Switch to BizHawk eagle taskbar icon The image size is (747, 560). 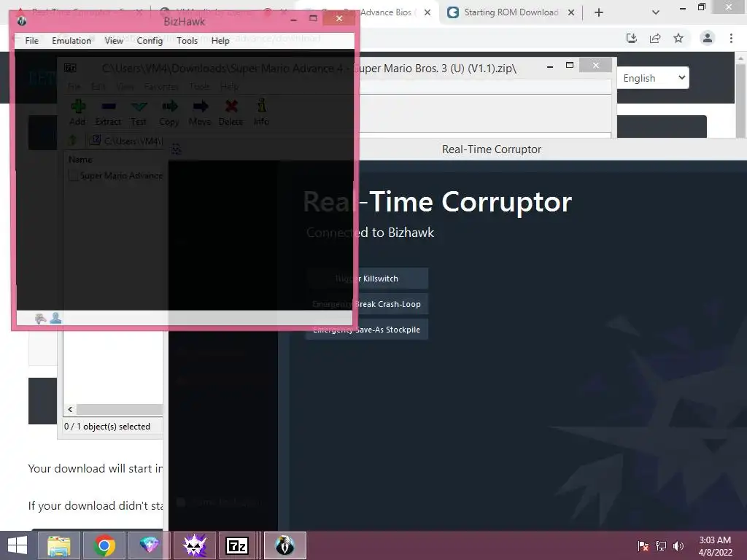[x=285, y=545]
